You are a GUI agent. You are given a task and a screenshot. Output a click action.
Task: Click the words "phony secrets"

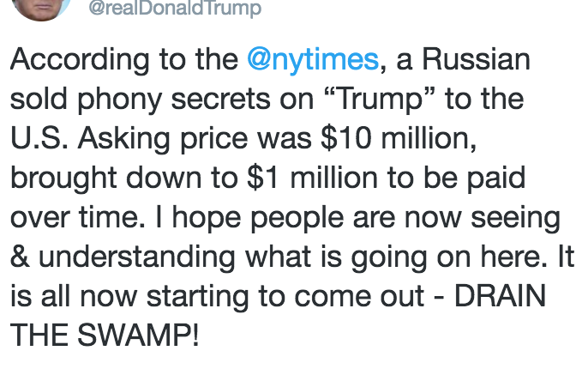pyautogui.click(x=167, y=99)
